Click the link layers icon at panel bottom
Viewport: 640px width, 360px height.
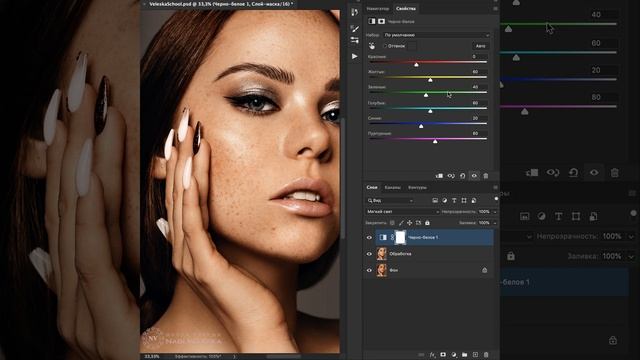tap(421, 355)
